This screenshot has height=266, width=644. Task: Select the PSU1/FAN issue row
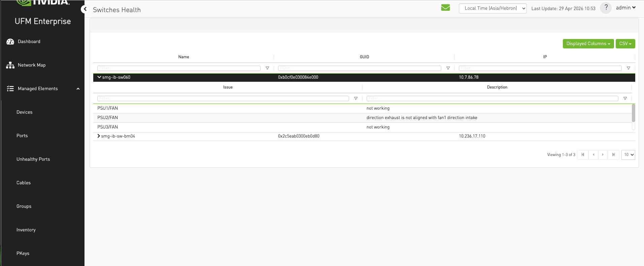pos(363,108)
